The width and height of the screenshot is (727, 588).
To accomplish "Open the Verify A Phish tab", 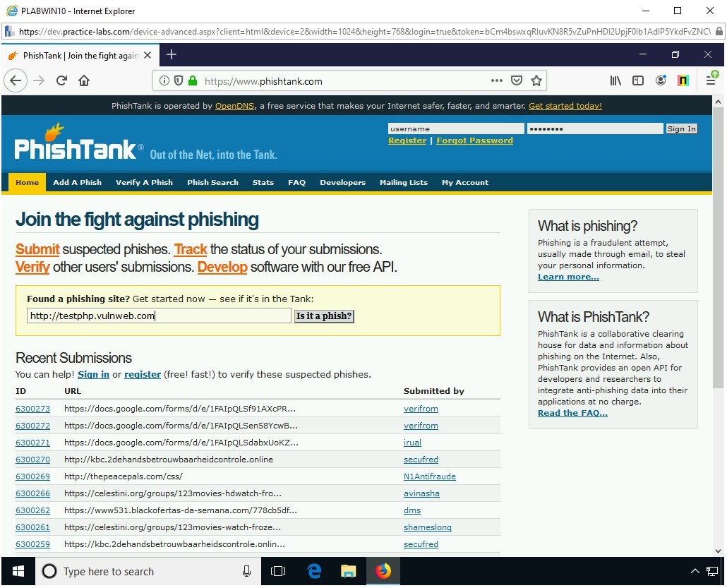I will tap(144, 182).
